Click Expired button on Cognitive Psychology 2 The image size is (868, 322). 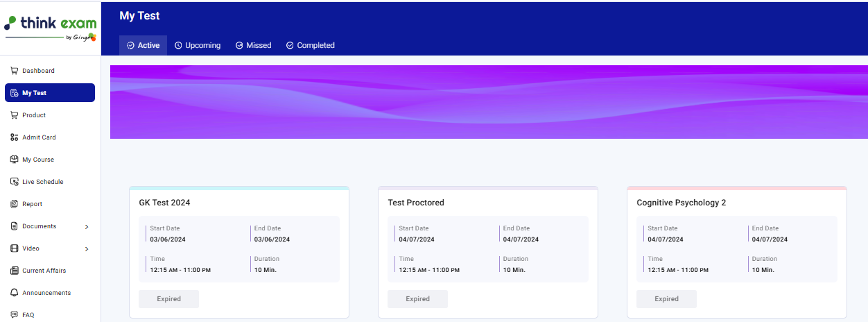666,299
